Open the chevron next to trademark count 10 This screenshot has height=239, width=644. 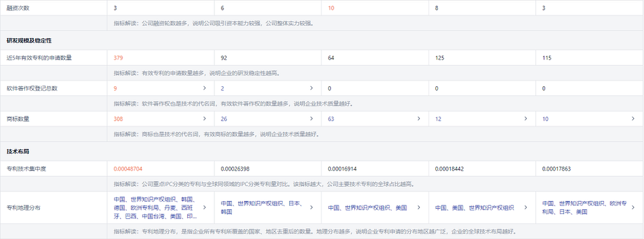(633, 119)
